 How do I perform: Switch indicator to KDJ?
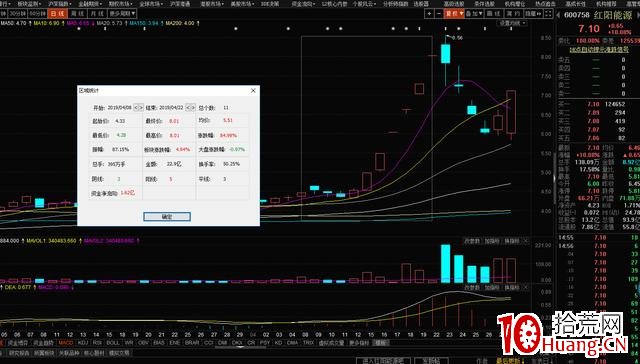coord(83,343)
